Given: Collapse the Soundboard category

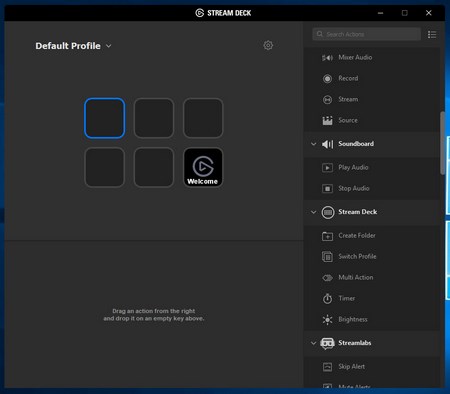Looking at the screenshot, I should pos(313,144).
